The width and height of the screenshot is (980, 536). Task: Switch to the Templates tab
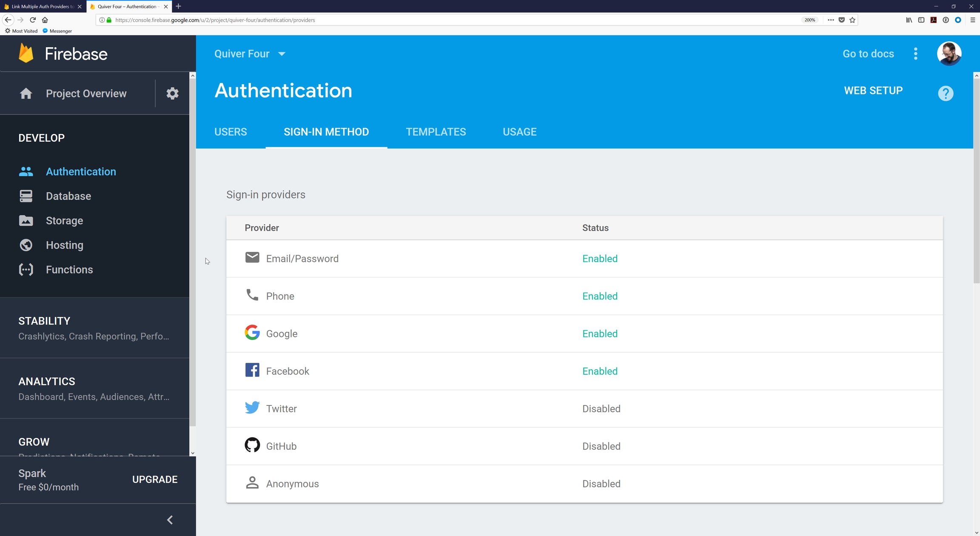tap(436, 132)
